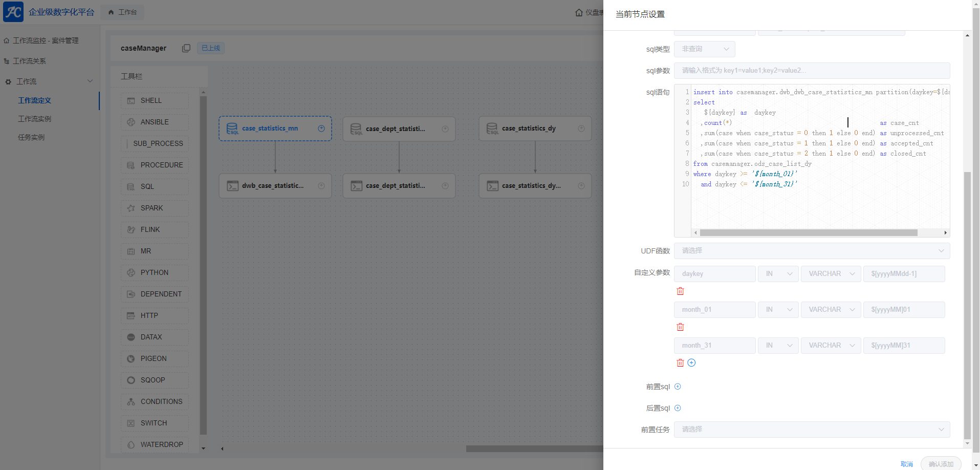The height and width of the screenshot is (470, 980).
Task: Add a post-SQL statement with plus icon
Action: 678,408
